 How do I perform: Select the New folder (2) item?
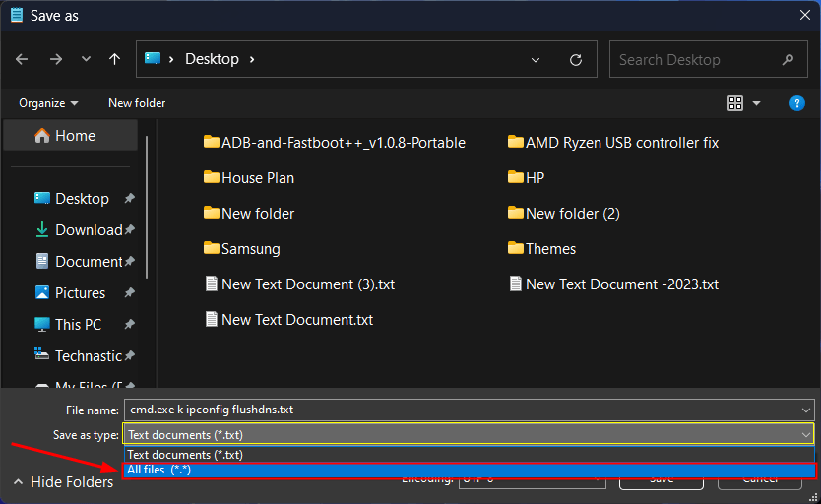tap(564, 213)
